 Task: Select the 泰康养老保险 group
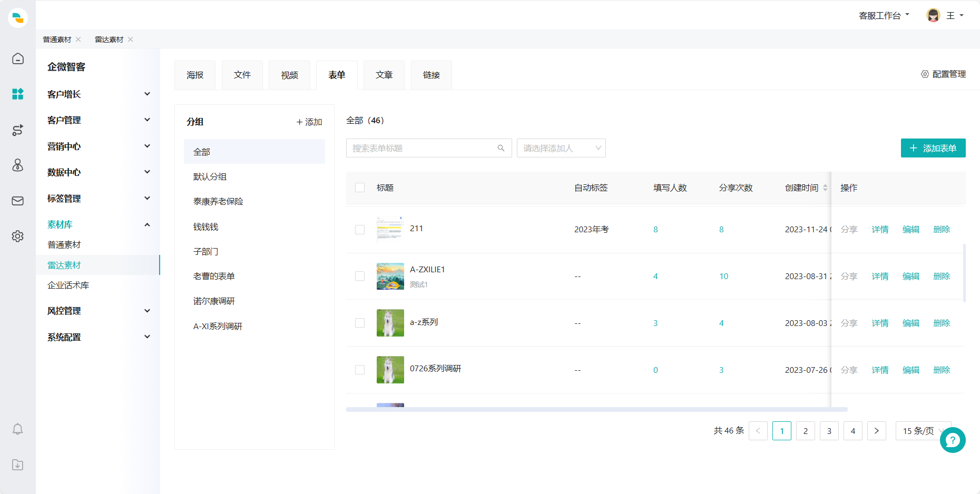coord(254,201)
